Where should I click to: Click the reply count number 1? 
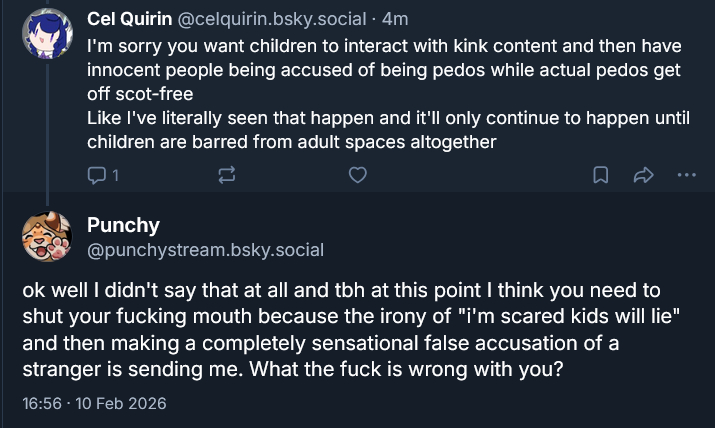click(115, 175)
